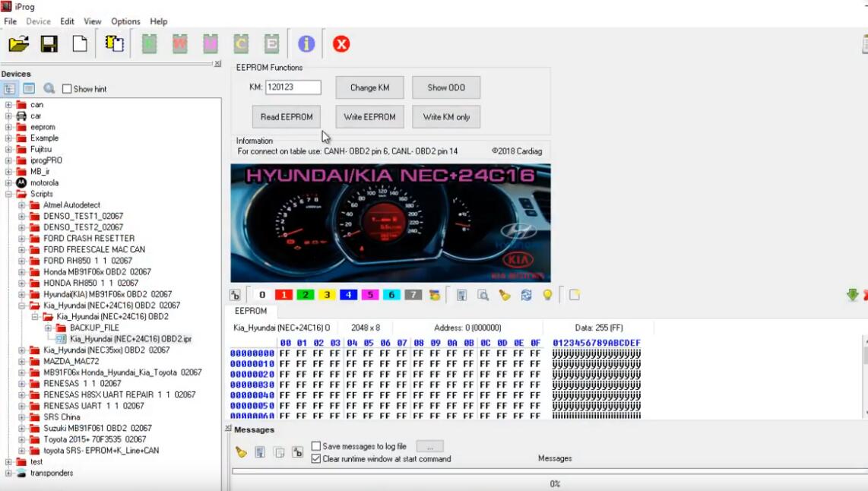This screenshot has height=491, width=868.
Task: Click the chip compare/copy toolbar icon
Action: [114, 44]
